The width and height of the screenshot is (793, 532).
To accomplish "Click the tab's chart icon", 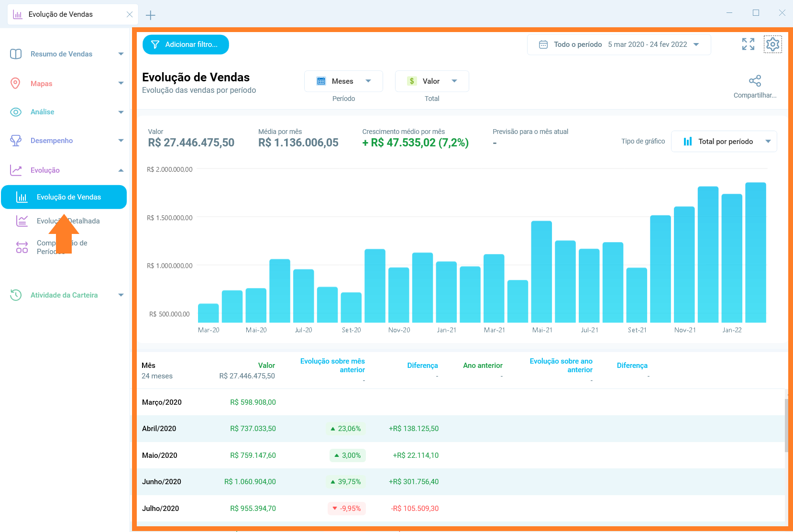I will 18,14.
